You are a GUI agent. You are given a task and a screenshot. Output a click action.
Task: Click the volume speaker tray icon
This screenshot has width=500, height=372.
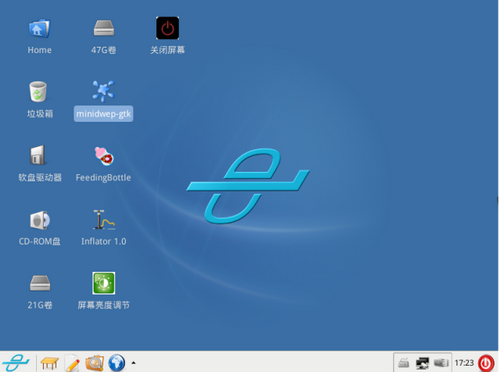click(441, 362)
